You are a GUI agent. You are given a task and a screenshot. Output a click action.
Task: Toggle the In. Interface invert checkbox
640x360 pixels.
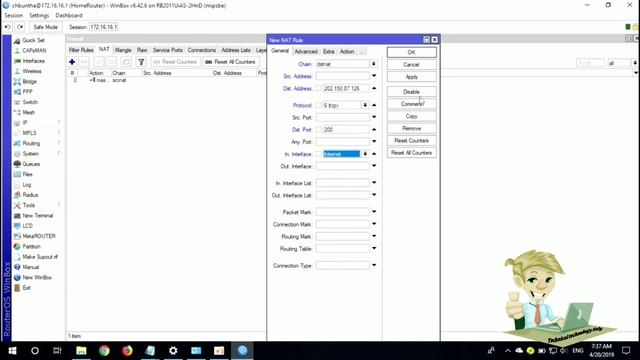pyautogui.click(x=319, y=154)
